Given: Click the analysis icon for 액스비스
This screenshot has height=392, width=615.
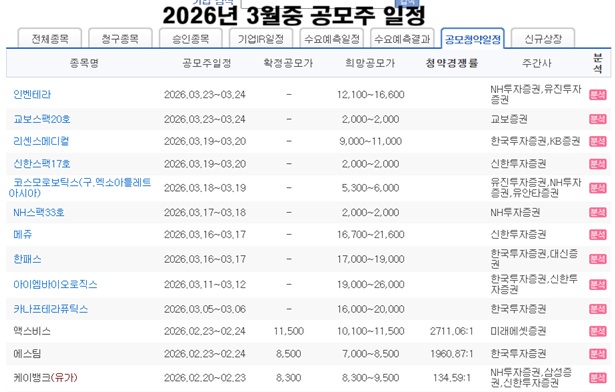Looking at the screenshot, I should point(597,332).
